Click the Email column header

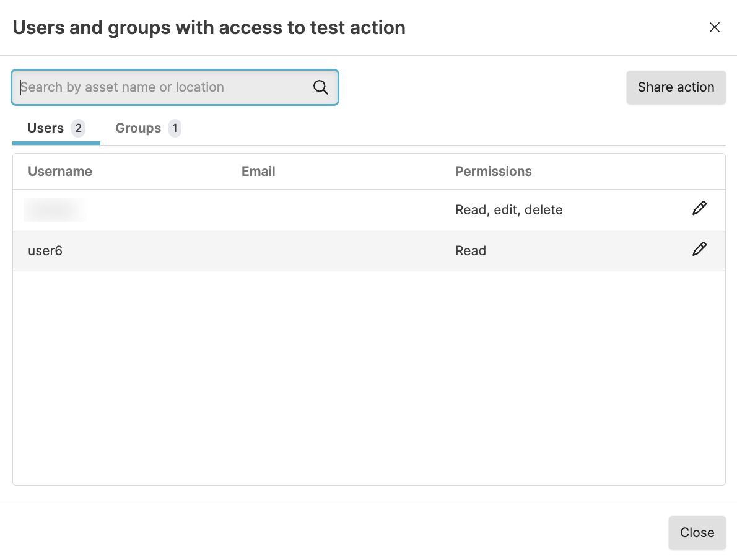[x=258, y=172]
